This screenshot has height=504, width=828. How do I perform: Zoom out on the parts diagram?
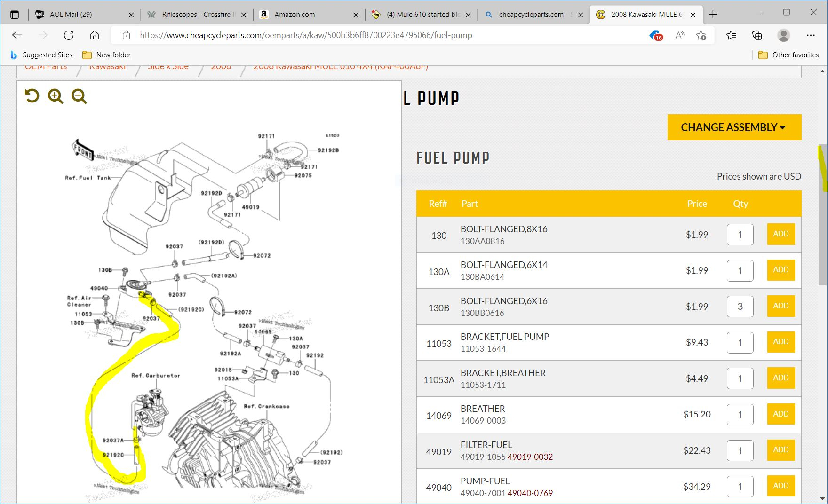click(79, 96)
